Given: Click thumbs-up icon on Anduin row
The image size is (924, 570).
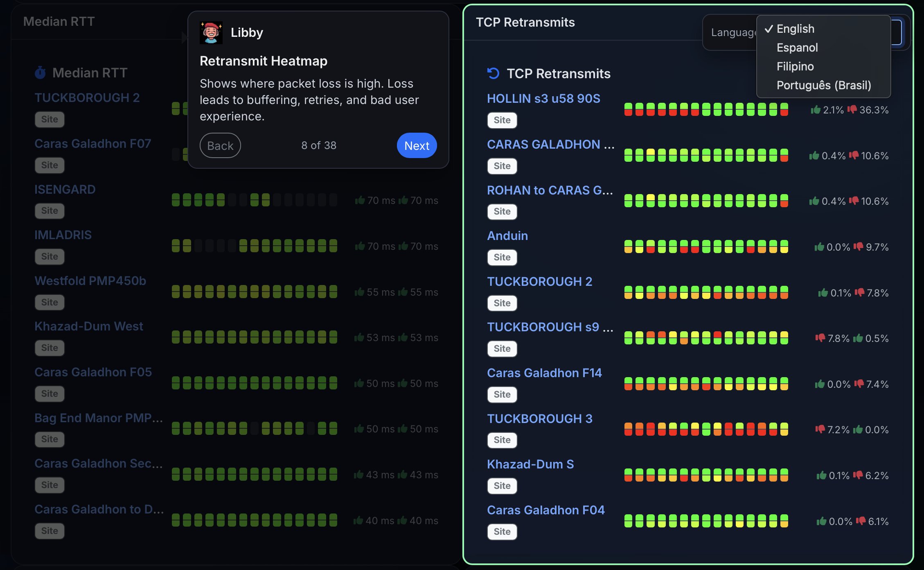Looking at the screenshot, I should [819, 247].
